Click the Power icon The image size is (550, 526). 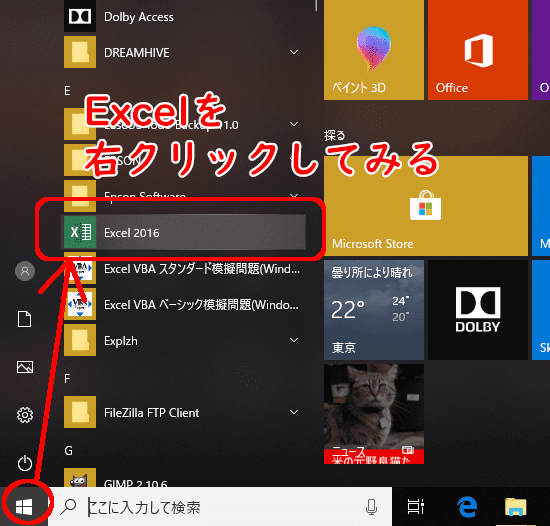25,463
